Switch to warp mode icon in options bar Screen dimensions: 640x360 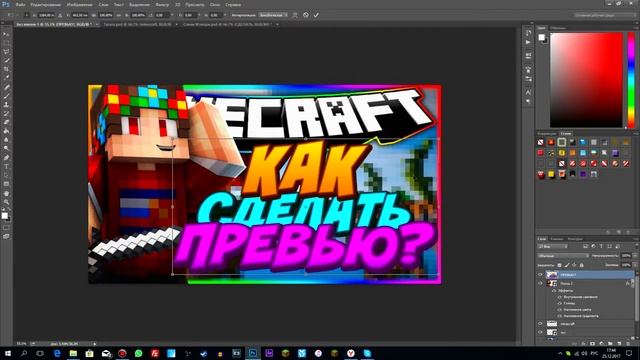tap(295, 15)
